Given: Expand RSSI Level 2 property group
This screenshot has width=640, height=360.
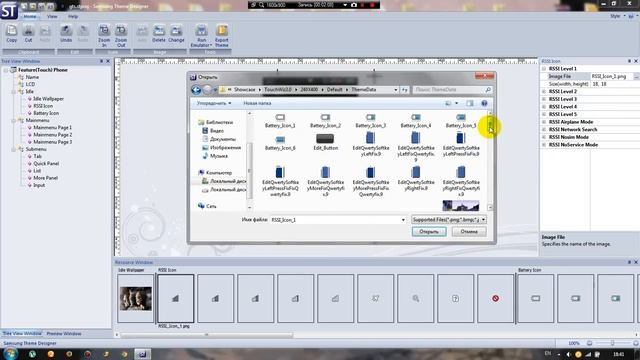Looking at the screenshot, I should click(544, 91).
